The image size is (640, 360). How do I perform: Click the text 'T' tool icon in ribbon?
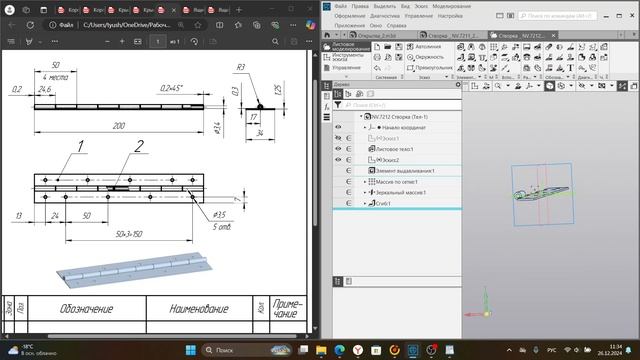[x=571, y=68]
